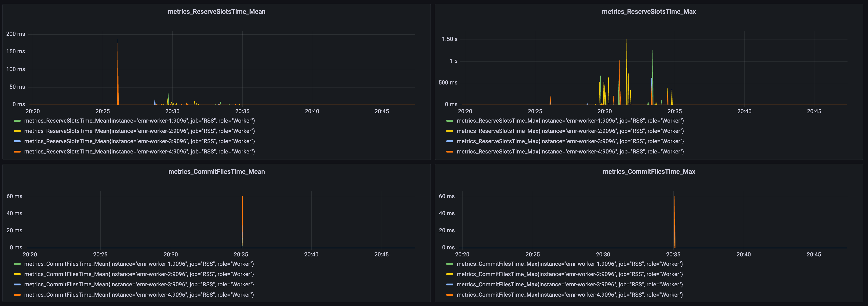
Task: Toggle emr-worker-1 series in CommitFilesTime_Mean legend
Action: click(x=139, y=264)
